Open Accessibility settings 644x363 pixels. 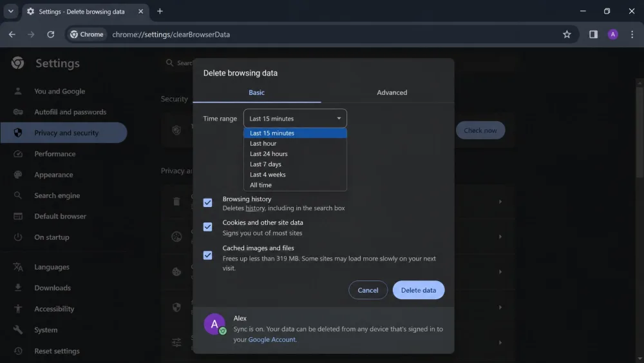[54, 309]
